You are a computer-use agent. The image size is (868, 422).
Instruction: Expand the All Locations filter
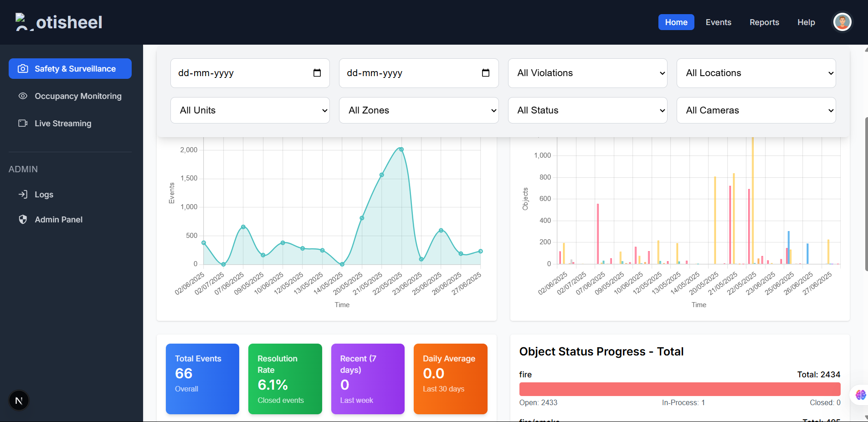755,73
